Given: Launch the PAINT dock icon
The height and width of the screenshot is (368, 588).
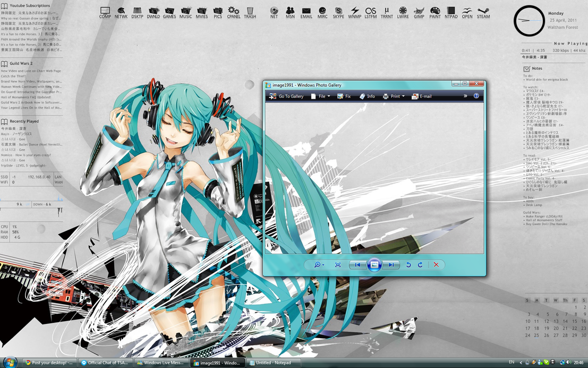Looking at the screenshot, I should coord(435,12).
